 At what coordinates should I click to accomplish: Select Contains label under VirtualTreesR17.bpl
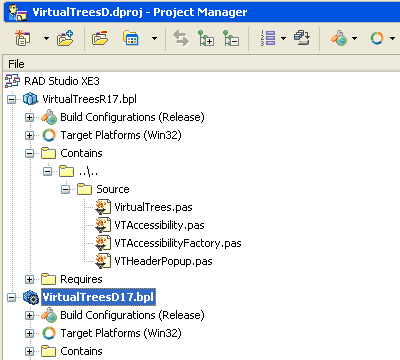point(81,153)
